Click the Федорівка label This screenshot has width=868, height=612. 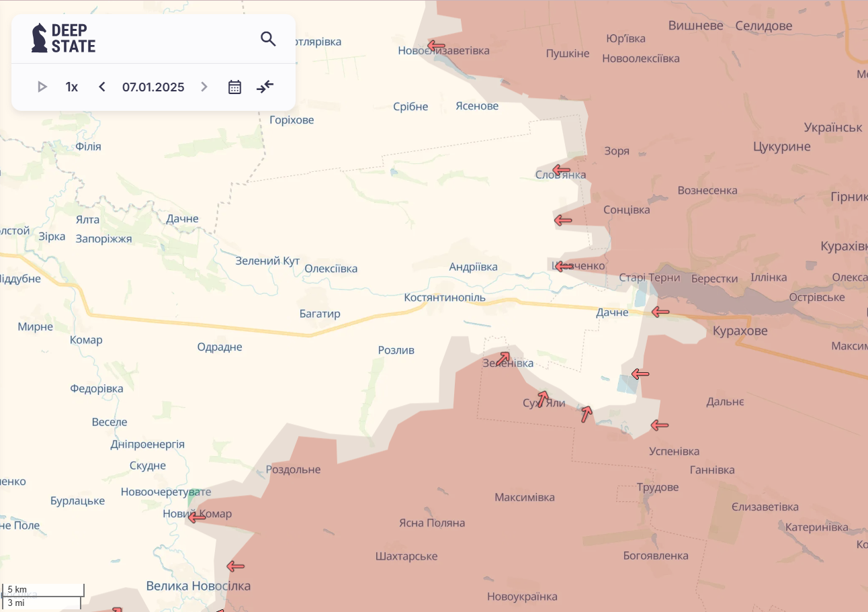pos(97,389)
